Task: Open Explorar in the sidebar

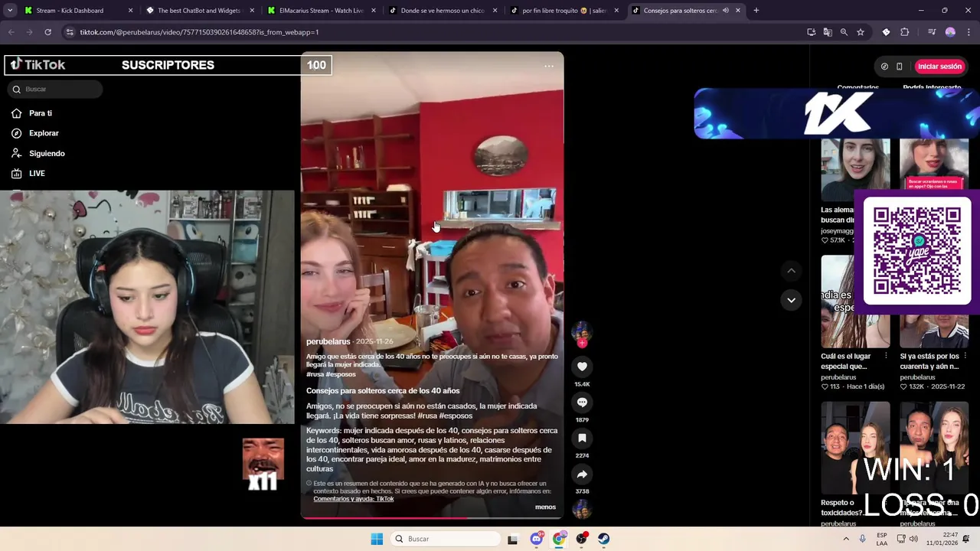Action: (44, 133)
